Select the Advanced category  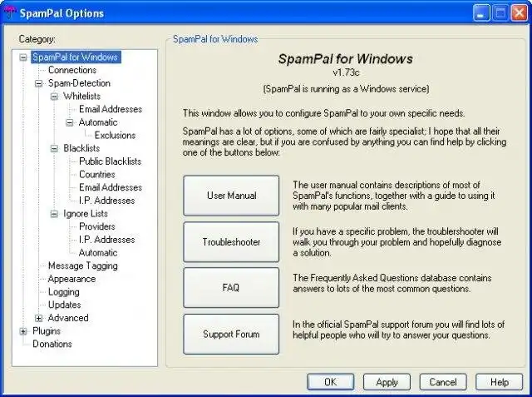click(68, 318)
